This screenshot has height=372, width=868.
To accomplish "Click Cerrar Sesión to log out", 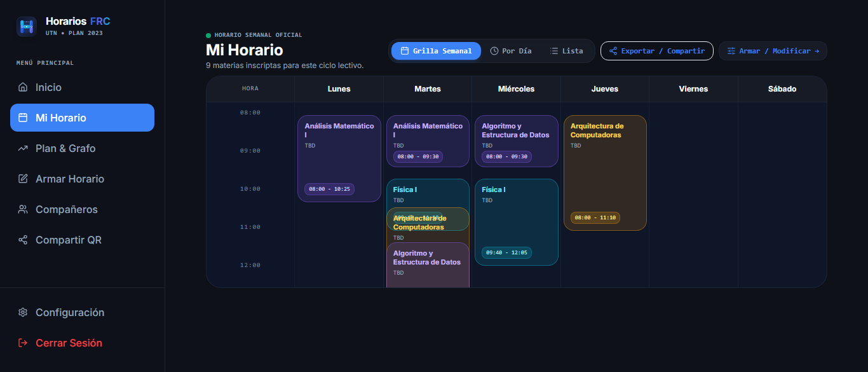I will coord(82,343).
